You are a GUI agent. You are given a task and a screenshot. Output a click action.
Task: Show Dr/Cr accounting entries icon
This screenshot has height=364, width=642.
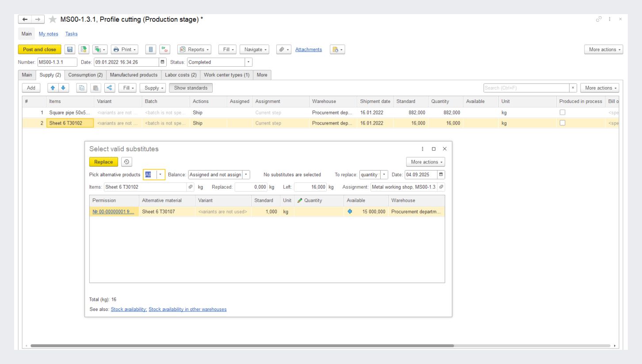164,49
